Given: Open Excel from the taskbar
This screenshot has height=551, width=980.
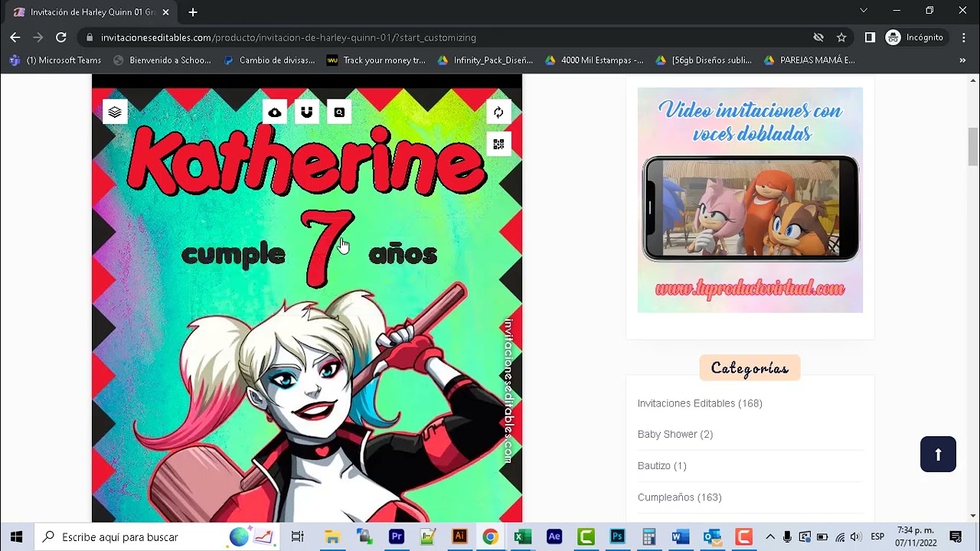Looking at the screenshot, I should click(x=523, y=536).
